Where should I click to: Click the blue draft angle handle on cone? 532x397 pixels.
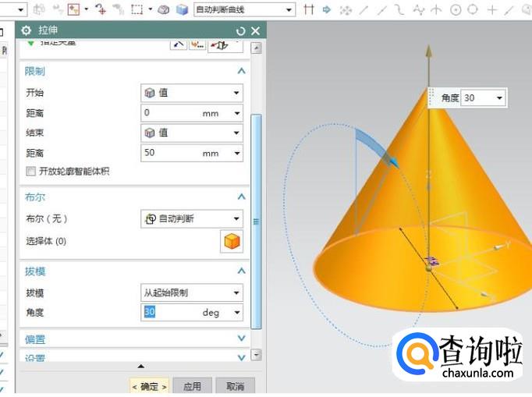393,162
